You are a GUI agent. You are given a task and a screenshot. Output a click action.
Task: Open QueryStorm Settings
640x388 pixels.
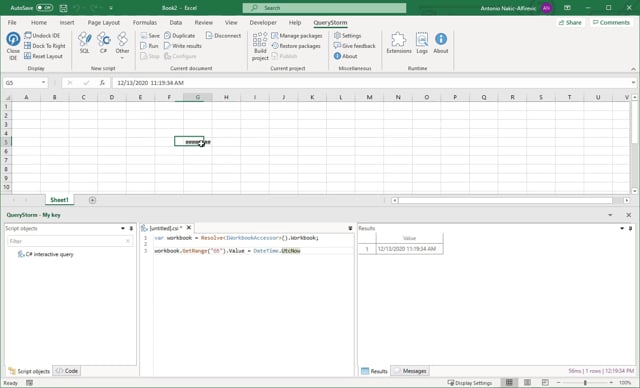coord(347,35)
